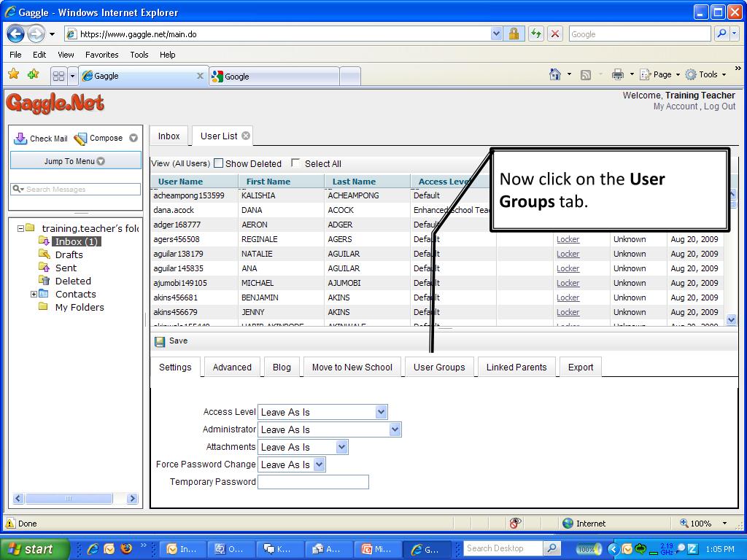The height and width of the screenshot is (560, 747).
Task: Switch to the Export tab
Action: tap(581, 367)
